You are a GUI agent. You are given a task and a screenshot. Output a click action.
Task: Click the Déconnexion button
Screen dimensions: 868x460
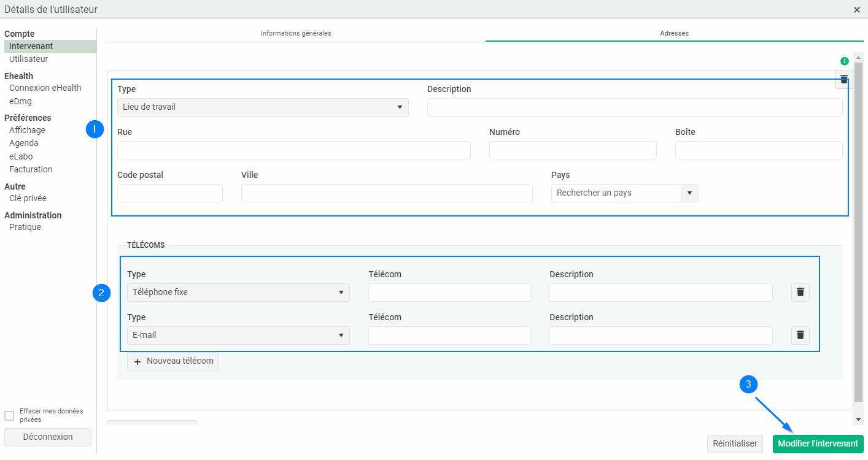[x=48, y=437]
